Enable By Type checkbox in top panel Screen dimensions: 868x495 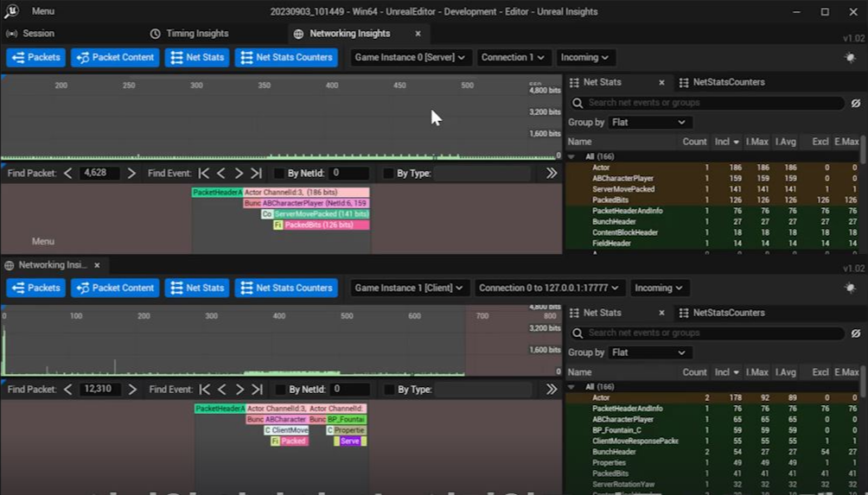click(x=388, y=173)
